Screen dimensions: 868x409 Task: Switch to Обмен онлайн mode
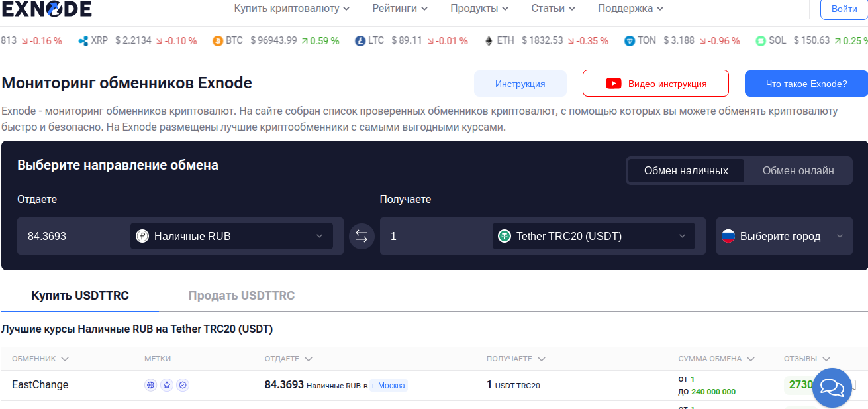click(x=798, y=170)
